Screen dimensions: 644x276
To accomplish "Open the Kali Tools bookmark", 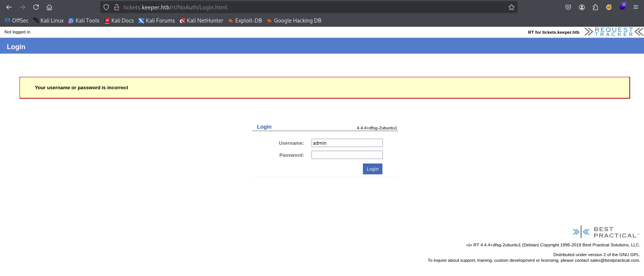I will (84, 21).
